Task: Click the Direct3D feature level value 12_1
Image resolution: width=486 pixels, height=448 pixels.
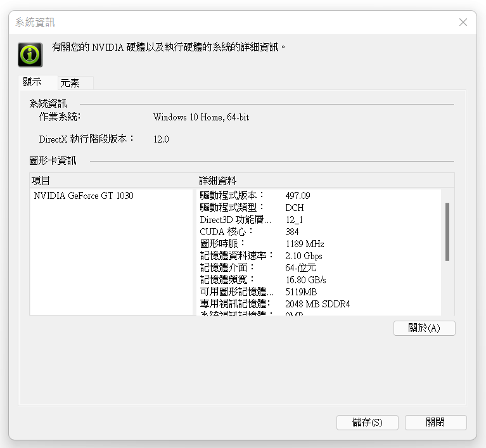Action: [x=294, y=220]
